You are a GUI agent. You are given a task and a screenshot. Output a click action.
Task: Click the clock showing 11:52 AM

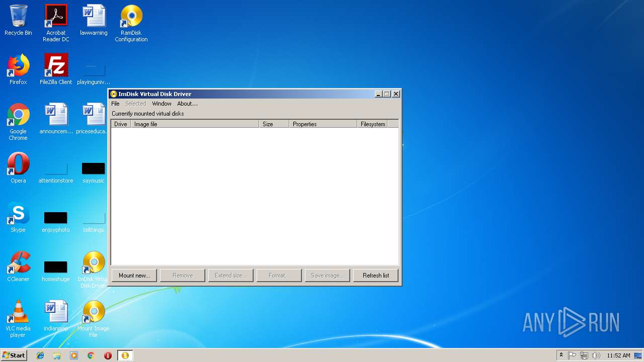click(x=618, y=355)
